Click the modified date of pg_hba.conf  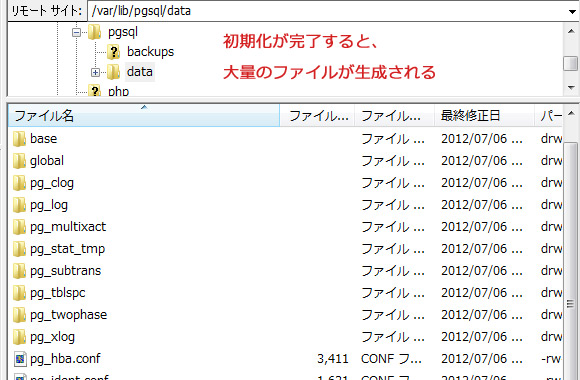(482, 359)
